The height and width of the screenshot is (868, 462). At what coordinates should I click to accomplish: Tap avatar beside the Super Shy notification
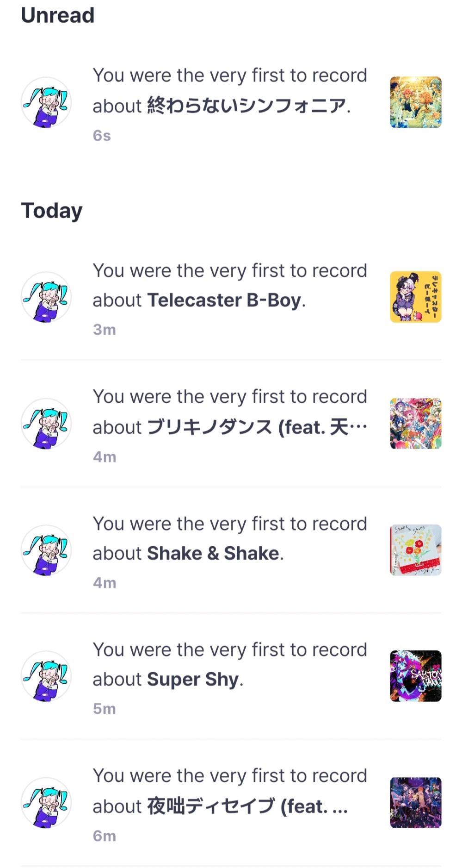[x=46, y=676]
